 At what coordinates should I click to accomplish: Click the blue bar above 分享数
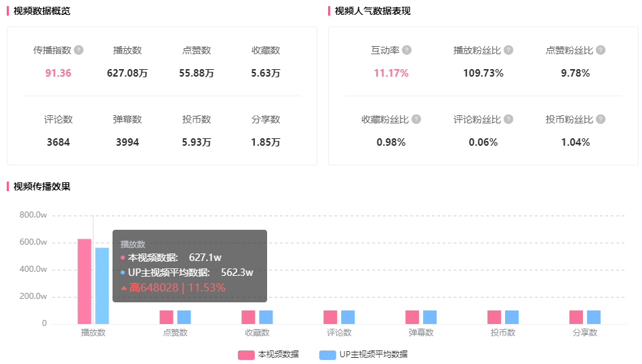click(594, 317)
